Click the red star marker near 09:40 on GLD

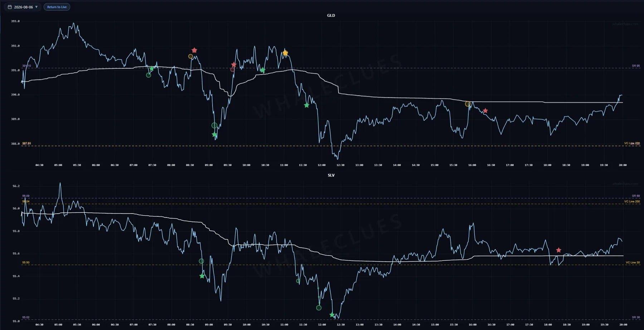234,65
